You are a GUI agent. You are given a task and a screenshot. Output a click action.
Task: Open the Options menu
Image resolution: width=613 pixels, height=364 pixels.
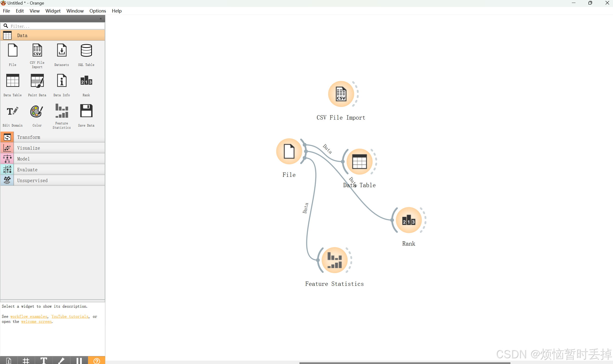[97, 11]
